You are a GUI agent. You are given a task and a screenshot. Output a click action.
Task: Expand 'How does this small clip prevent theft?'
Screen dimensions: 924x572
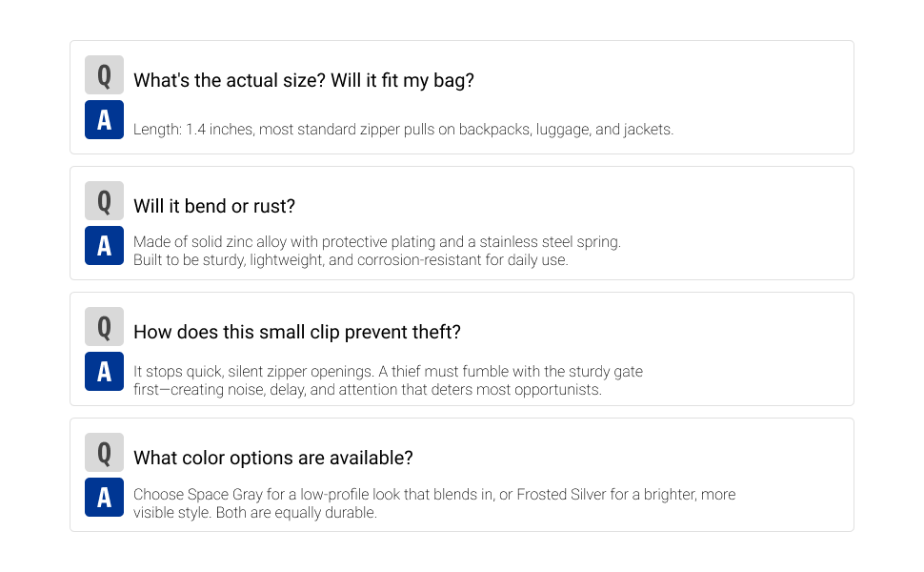coord(297,332)
